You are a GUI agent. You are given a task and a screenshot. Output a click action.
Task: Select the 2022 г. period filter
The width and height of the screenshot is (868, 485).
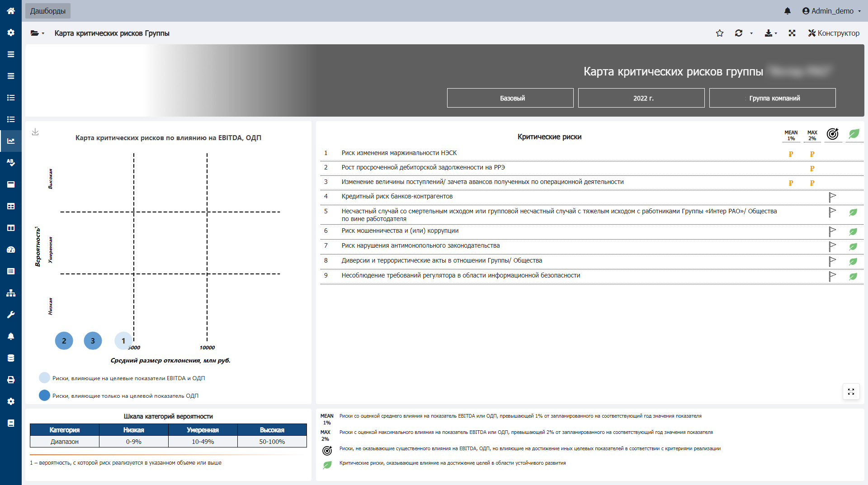[x=641, y=98]
